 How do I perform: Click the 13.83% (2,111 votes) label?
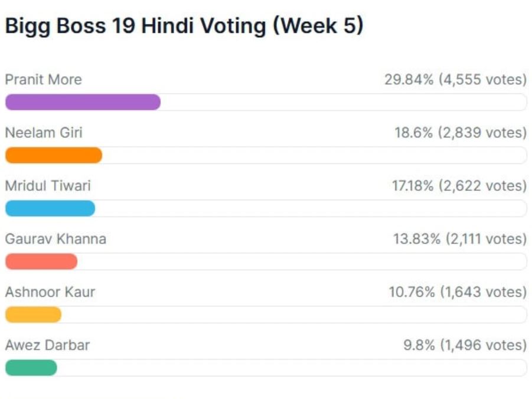click(x=459, y=239)
